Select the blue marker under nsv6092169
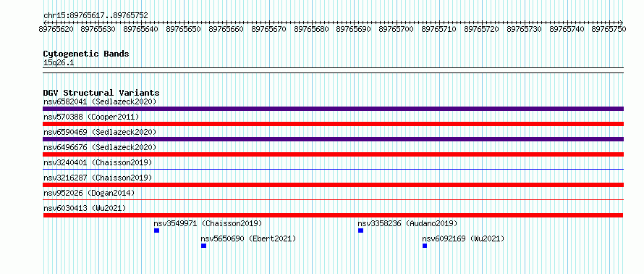Viewport: 644px width, 274px height. click(425, 246)
